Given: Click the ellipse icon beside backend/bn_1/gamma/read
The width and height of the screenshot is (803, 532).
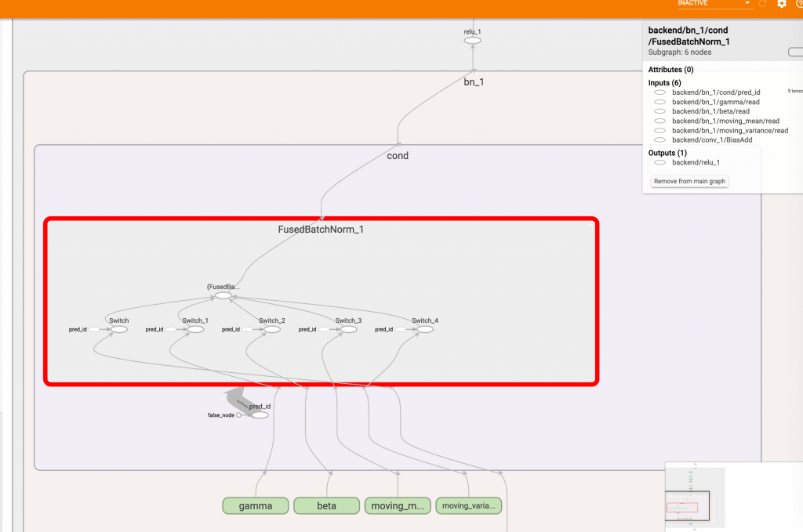Looking at the screenshot, I should click(x=659, y=102).
